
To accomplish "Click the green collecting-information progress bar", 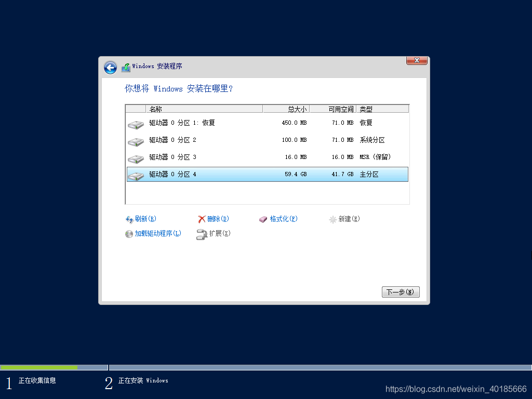I will coord(38,367).
